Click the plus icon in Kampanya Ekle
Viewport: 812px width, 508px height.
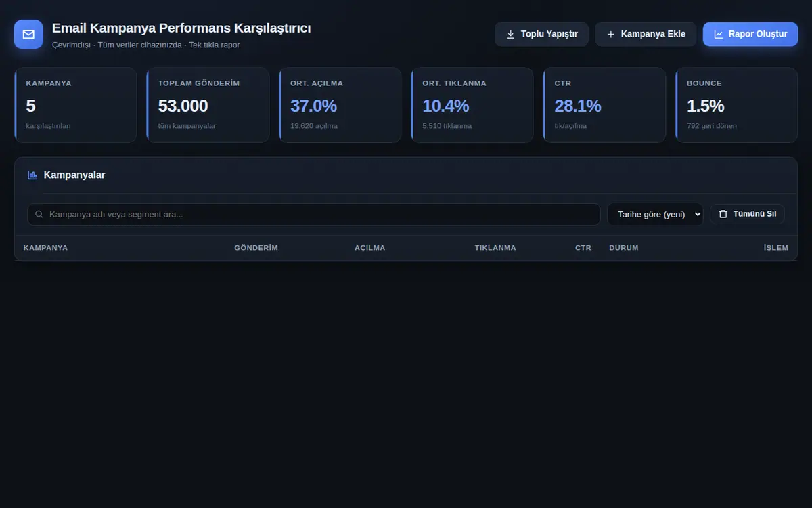pos(611,35)
